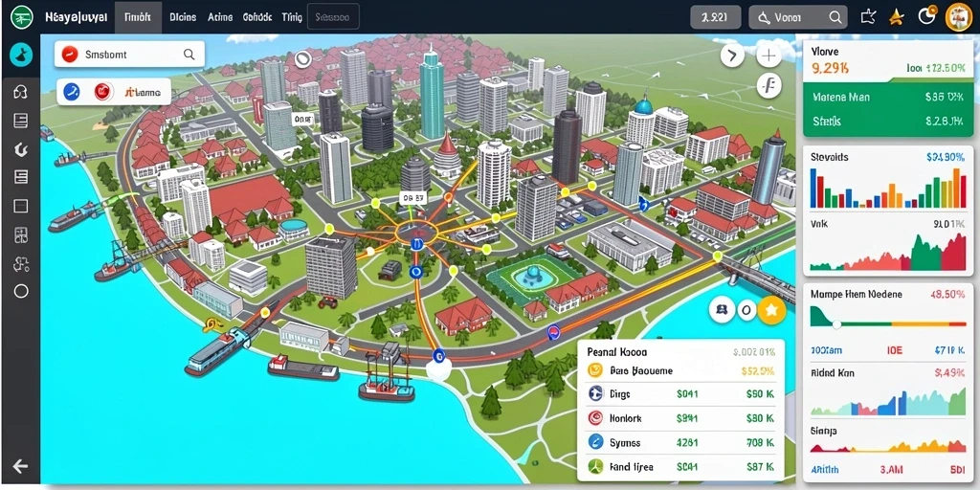Click the Sysmss entry in list
Viewport: 980px width, 490px height.
click(682, 442)
